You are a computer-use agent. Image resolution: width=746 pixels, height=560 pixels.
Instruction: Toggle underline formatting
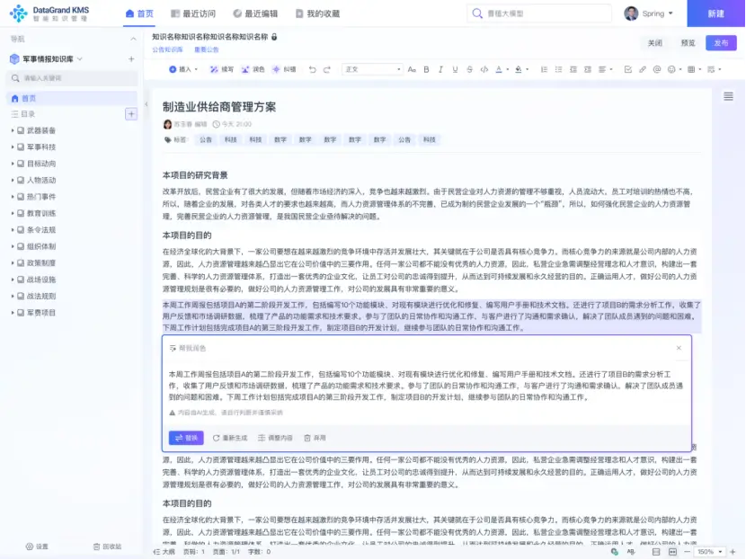pyautogui.click(x=452, y=69)
